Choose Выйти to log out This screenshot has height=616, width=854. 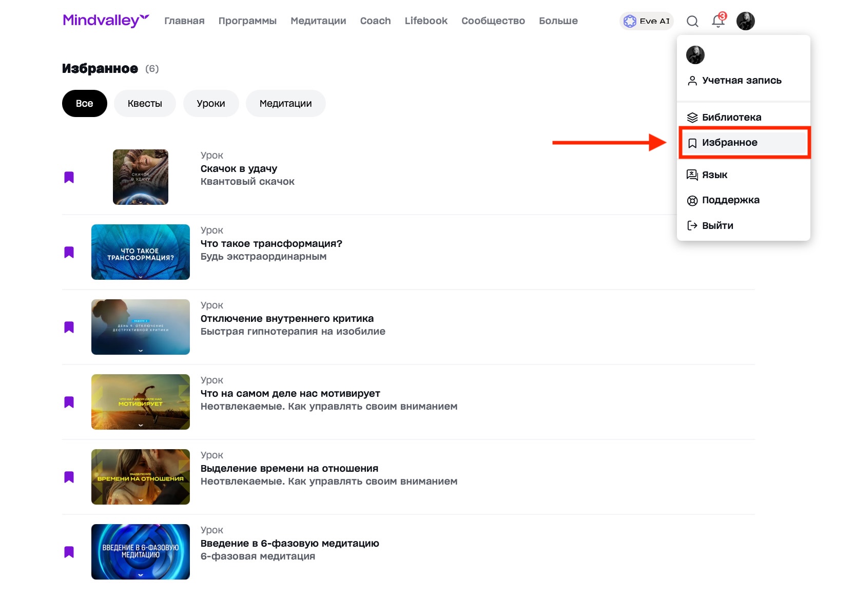(717, 226)
